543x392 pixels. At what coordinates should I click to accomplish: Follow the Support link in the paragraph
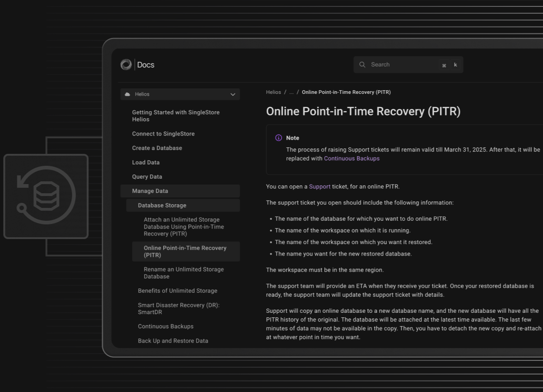(x=319, y=186)
